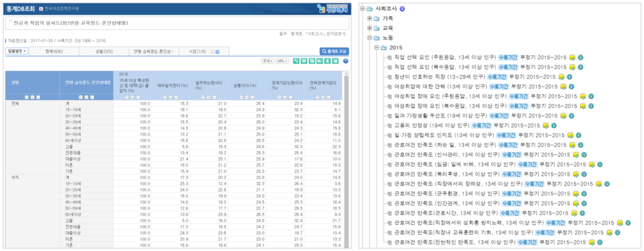Click the 성인지통계 logo at top right

[332, 8]
